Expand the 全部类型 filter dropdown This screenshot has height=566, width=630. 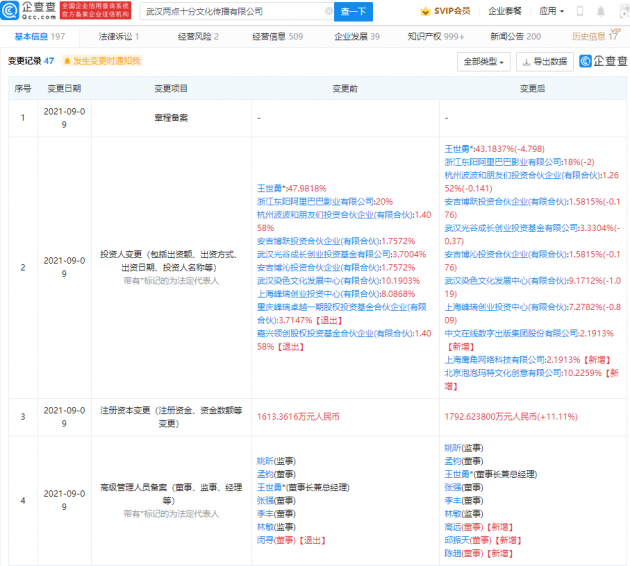[x=484, y=62]
